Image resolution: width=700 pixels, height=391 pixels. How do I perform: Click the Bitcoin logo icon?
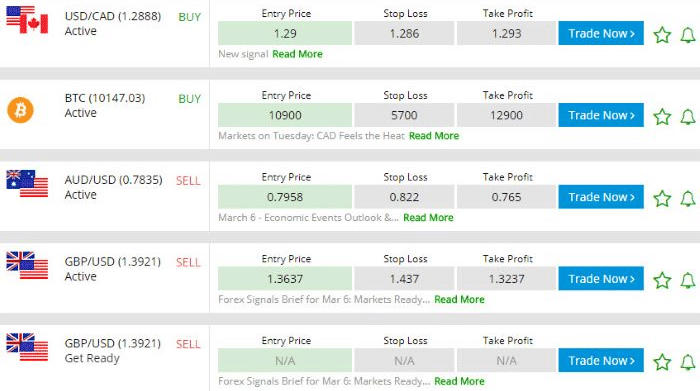click(21, 110)
